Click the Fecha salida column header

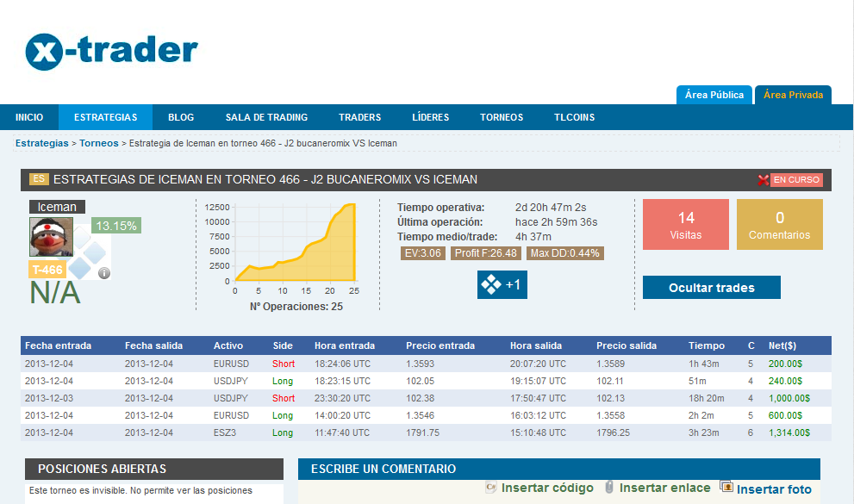153,345
